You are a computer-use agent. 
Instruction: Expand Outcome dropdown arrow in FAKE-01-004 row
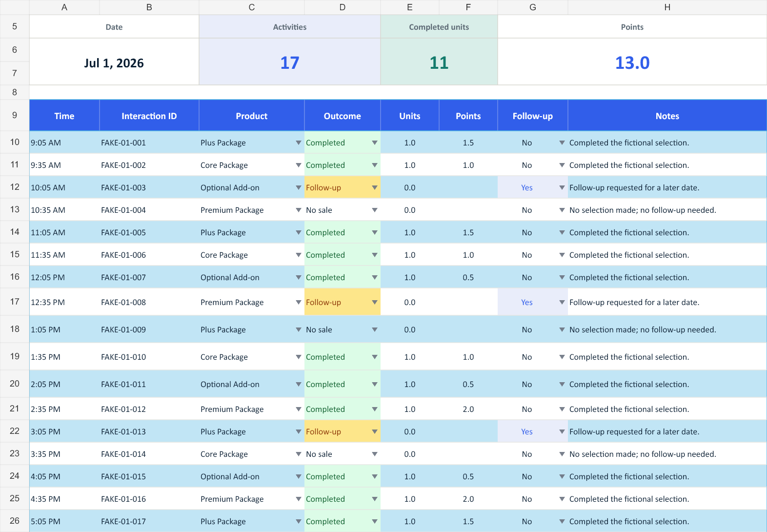tap(375, 210)
